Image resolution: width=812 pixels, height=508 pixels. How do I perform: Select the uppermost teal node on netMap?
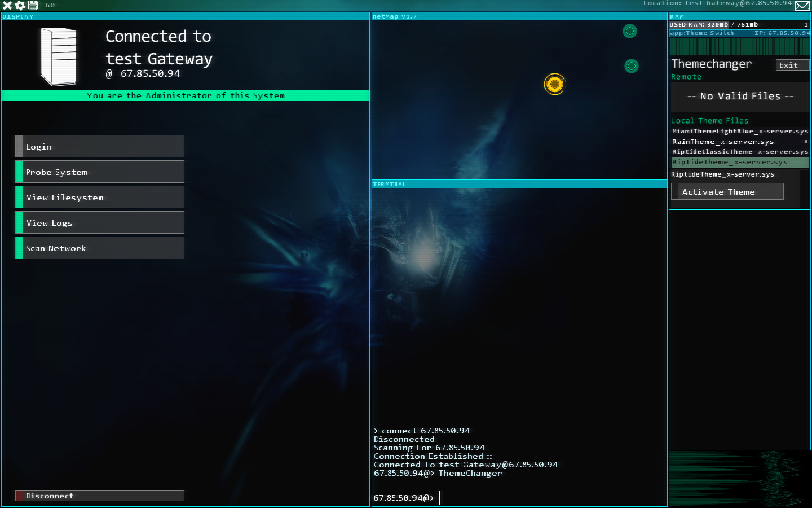pos(630,31)
